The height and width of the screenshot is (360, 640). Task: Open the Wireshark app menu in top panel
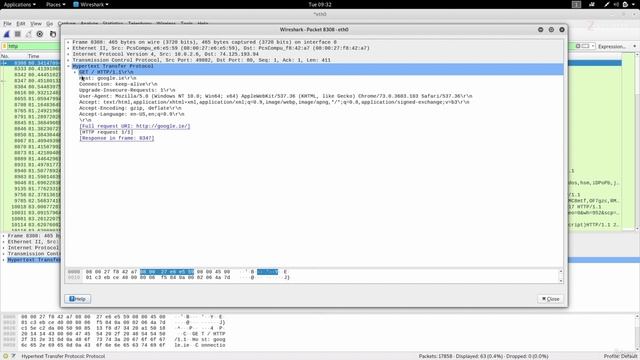[x=91, y=4]
